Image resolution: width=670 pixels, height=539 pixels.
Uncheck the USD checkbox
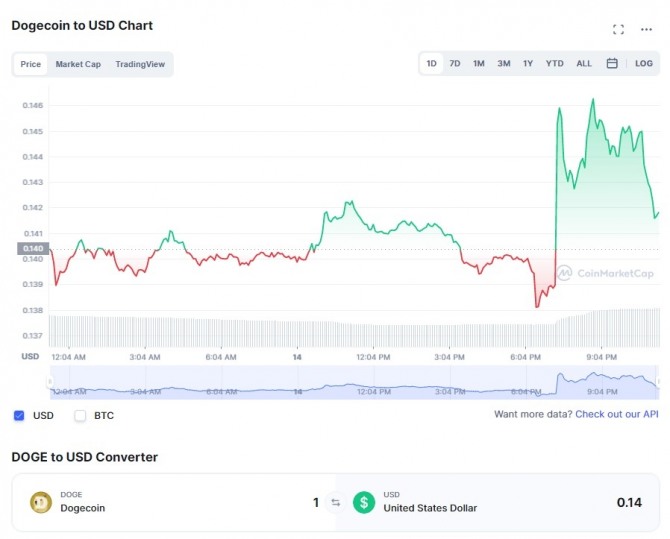point(19,415)
